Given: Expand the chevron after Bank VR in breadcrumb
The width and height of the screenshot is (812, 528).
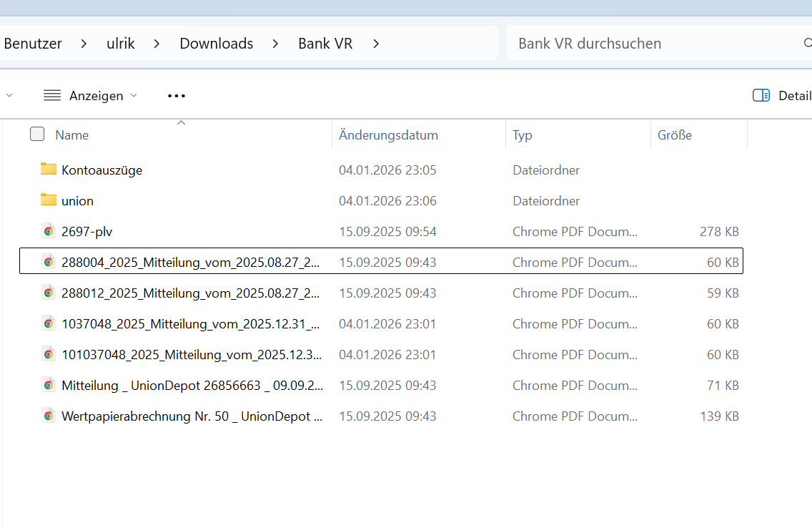Looking at the screenshot, I should [x=376, y=44].
